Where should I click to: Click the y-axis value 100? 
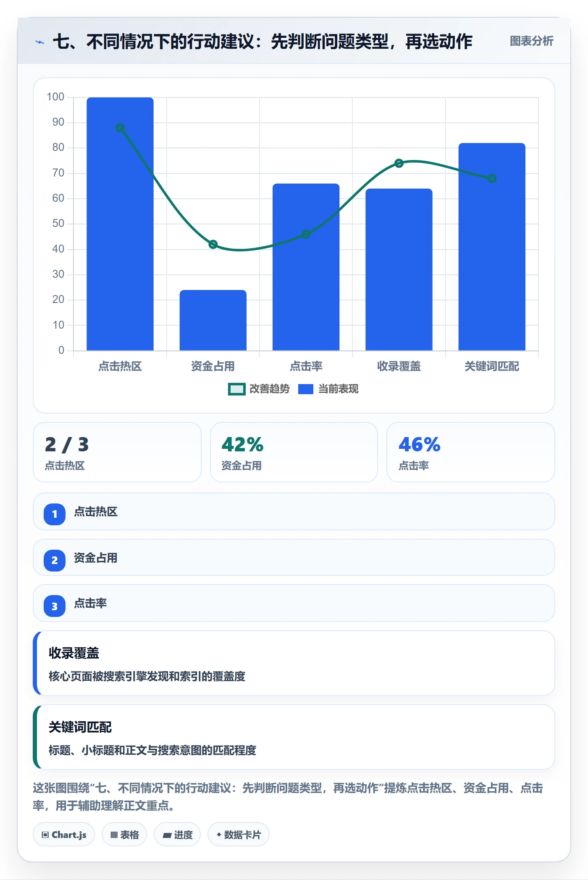pos(55,97)
